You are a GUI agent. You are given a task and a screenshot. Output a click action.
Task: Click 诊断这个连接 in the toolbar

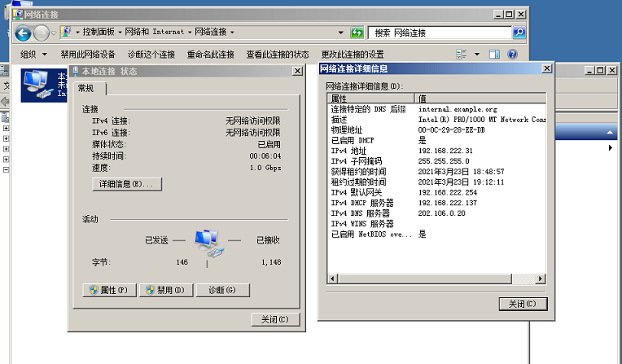click(151, 54)
